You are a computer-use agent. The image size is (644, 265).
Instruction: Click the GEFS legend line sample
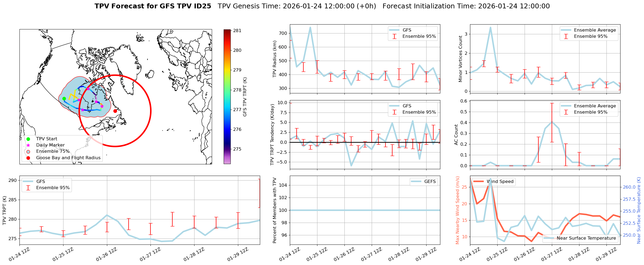pos(416,181)
